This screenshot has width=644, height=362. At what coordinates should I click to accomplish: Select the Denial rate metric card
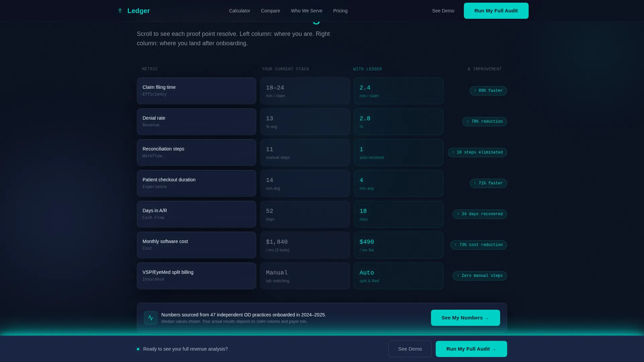pos(197,122)
